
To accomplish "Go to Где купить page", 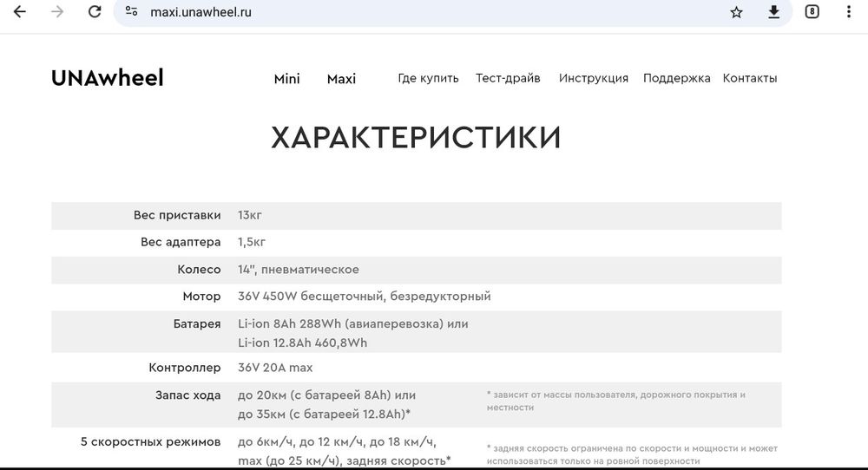I will click(x=428, y=79).
